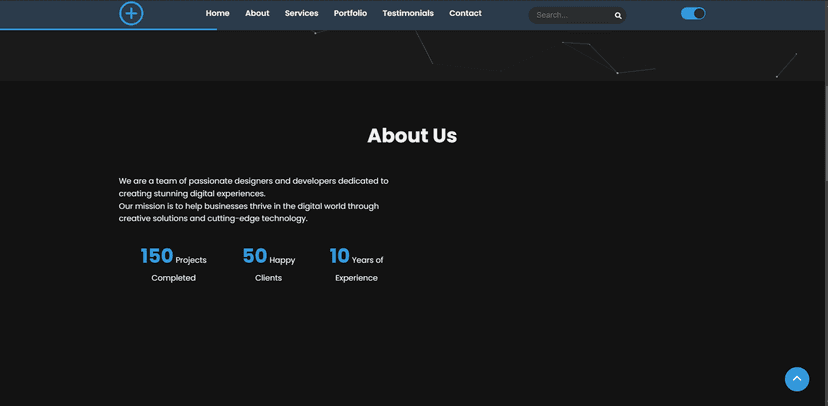Navigate to the Portfolio section
The width and height of the screenshot is (828, 406).
click(350, 13)
